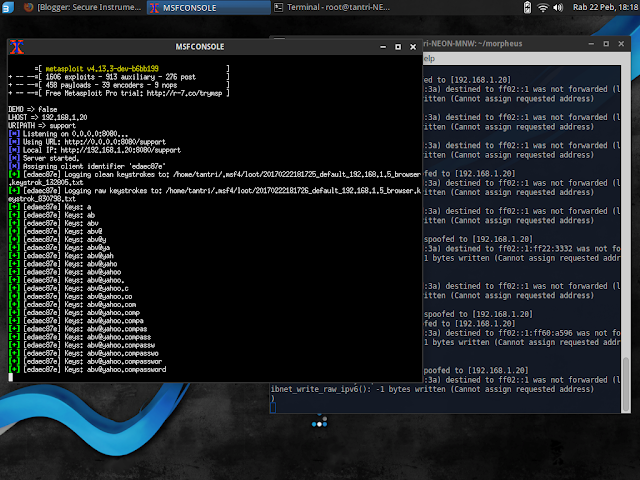The width and height of the screenshot is (640, 480).
Task: Open the applications menu in the top-left panel
Action: [7, 7]
